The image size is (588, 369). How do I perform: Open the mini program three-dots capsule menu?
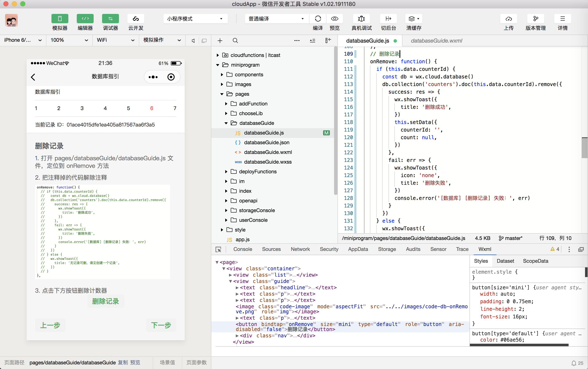coord(153,77)
